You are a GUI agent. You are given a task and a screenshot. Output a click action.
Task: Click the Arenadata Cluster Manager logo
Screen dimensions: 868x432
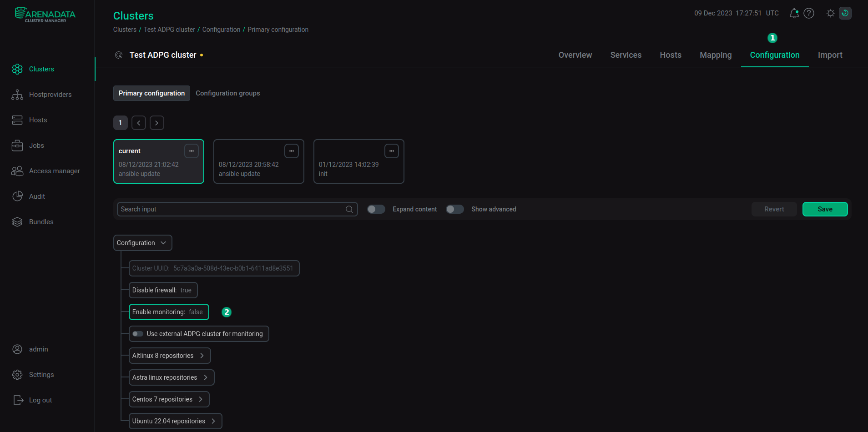45,15
